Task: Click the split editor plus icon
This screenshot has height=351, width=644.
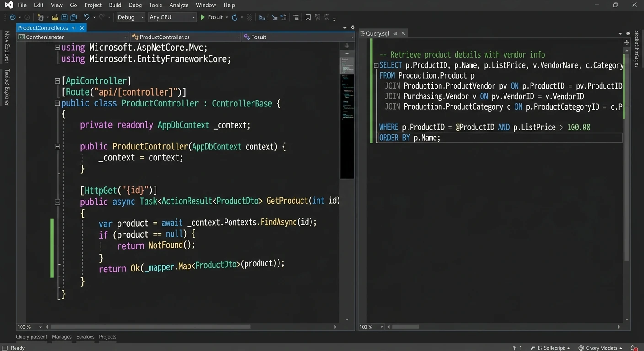Action: pos(347,46)
